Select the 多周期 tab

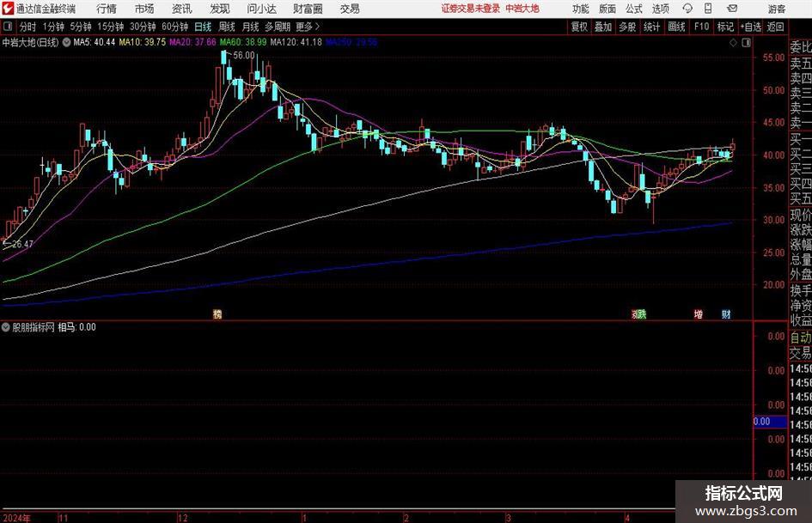click(x=277, y=27)
